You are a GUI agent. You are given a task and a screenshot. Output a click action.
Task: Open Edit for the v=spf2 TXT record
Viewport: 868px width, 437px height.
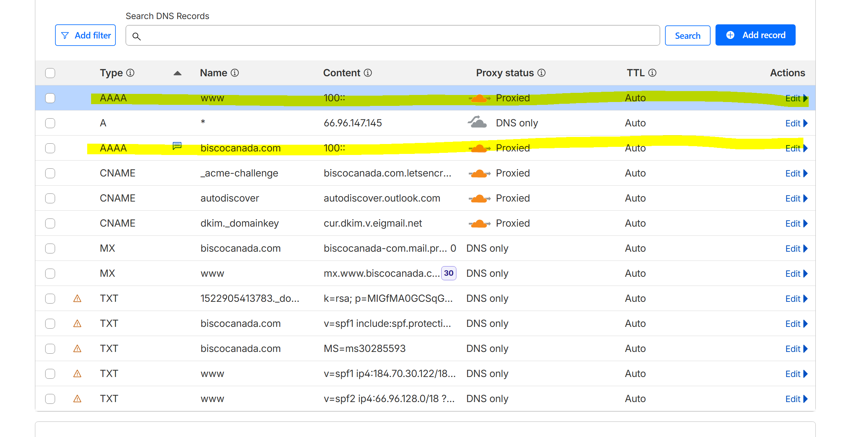(796, 399)
